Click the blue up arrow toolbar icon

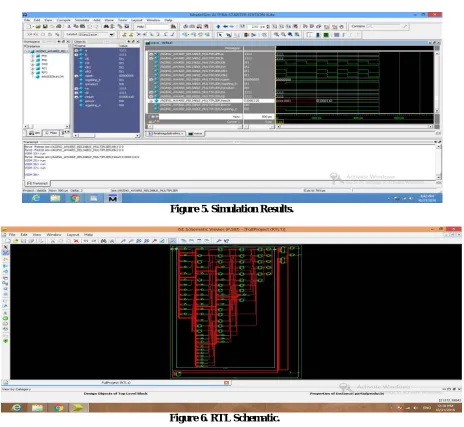pyautogui.click(x=218, y=26)
